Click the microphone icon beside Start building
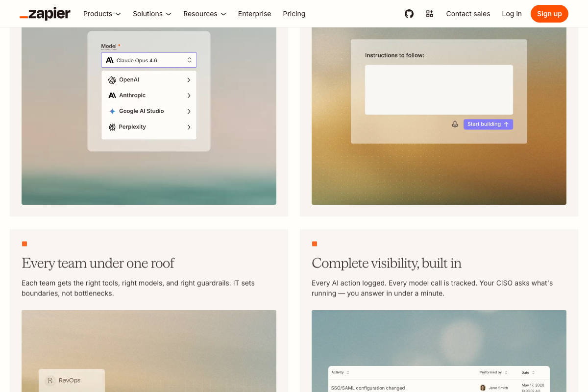Screen dimensions: 588x392 (x=455, y=124)
